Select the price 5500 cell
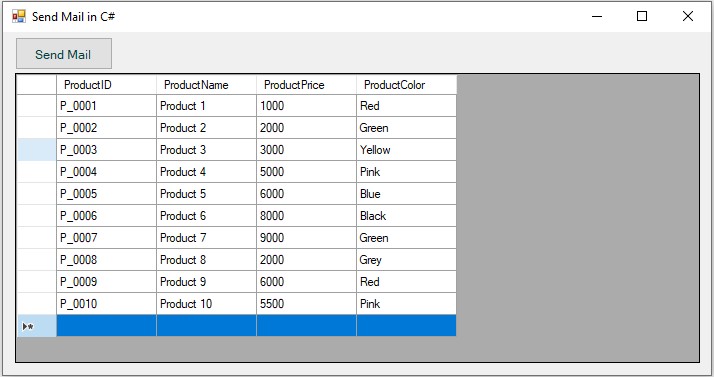Screen dimensions: 714x377 [307, 304]
